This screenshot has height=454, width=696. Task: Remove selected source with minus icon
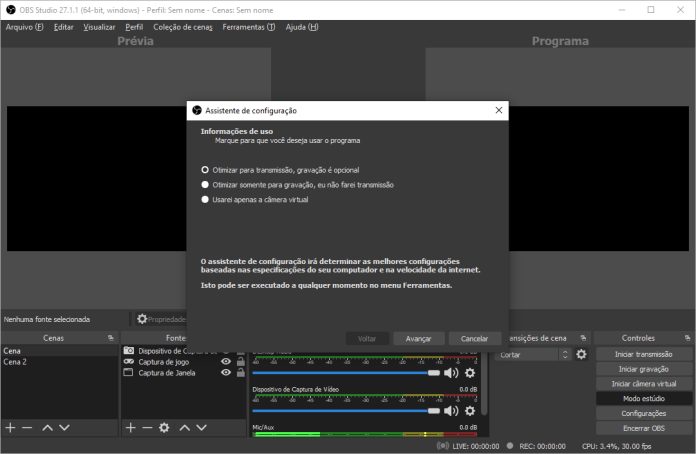coord(147,427)
